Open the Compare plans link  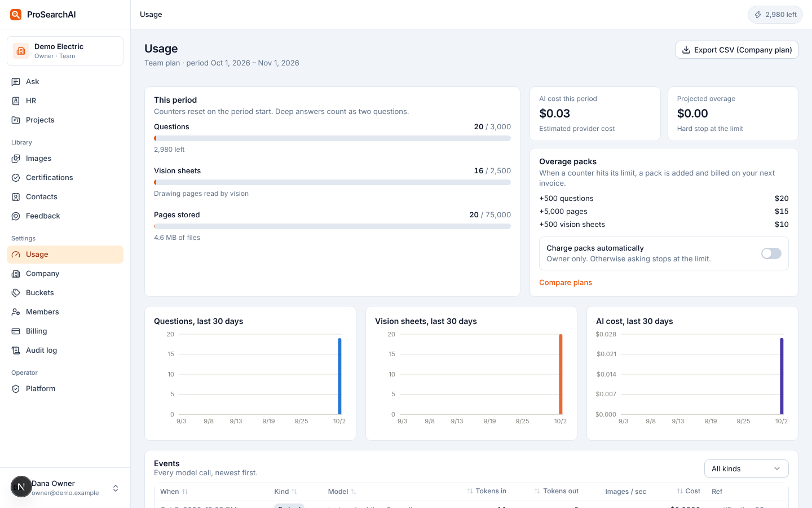pos(566,283)
